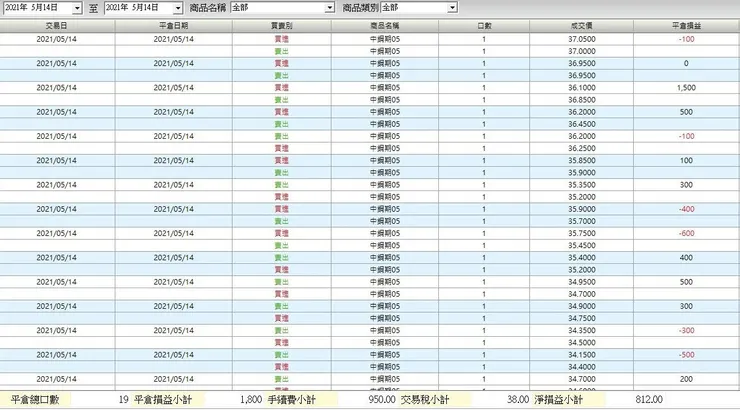This screenshot has height=410, width=740.
Task: Click the total lots value 19
Action: pos(124,400)
